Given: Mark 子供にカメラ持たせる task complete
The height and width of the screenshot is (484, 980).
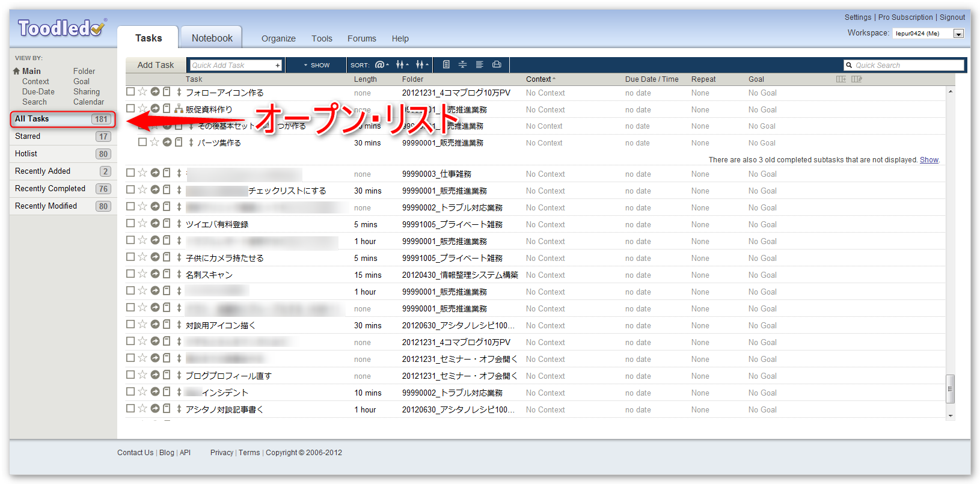Looking at the screenshot, I should coord(130,257).
